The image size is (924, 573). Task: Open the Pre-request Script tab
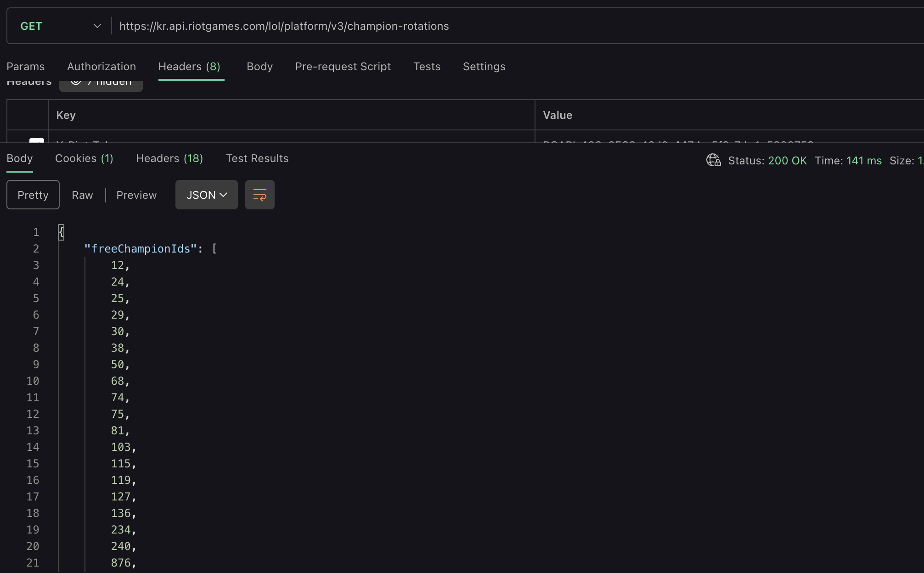point(343,67)
